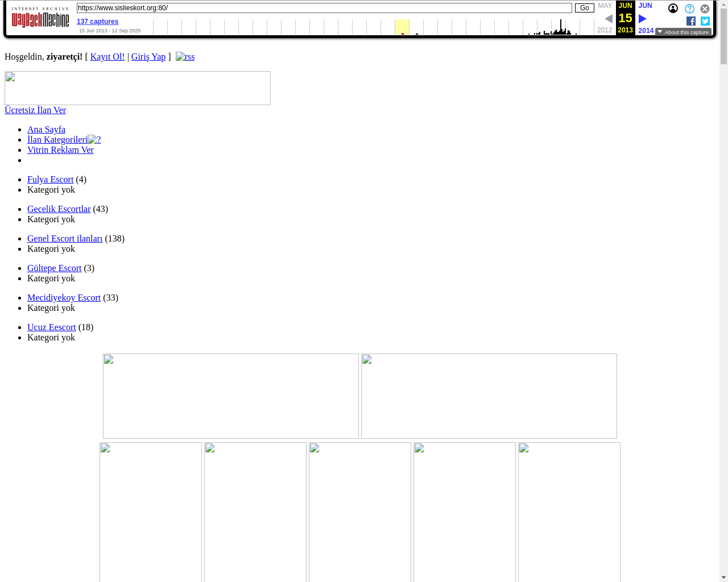Open the 137 captures calendar link
The image size is (728, 582).
click(x=97, y=22)
